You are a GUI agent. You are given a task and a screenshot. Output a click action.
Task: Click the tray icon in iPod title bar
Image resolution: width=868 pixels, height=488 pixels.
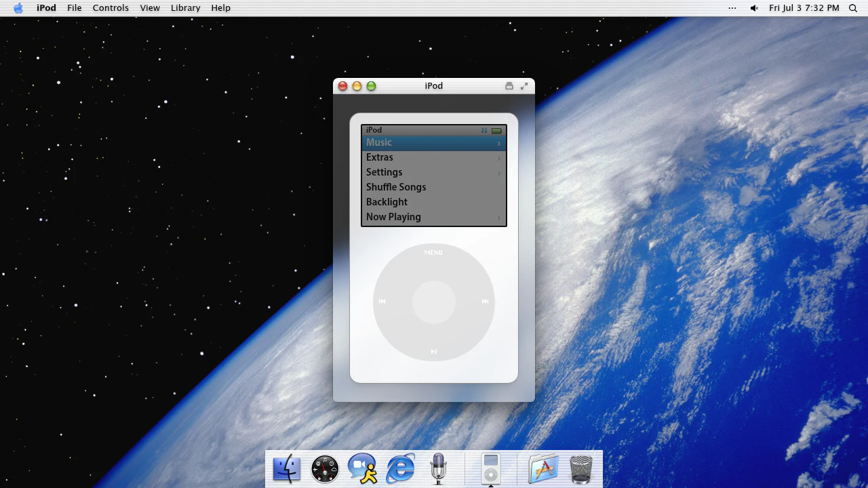click(x=509, y=86)
